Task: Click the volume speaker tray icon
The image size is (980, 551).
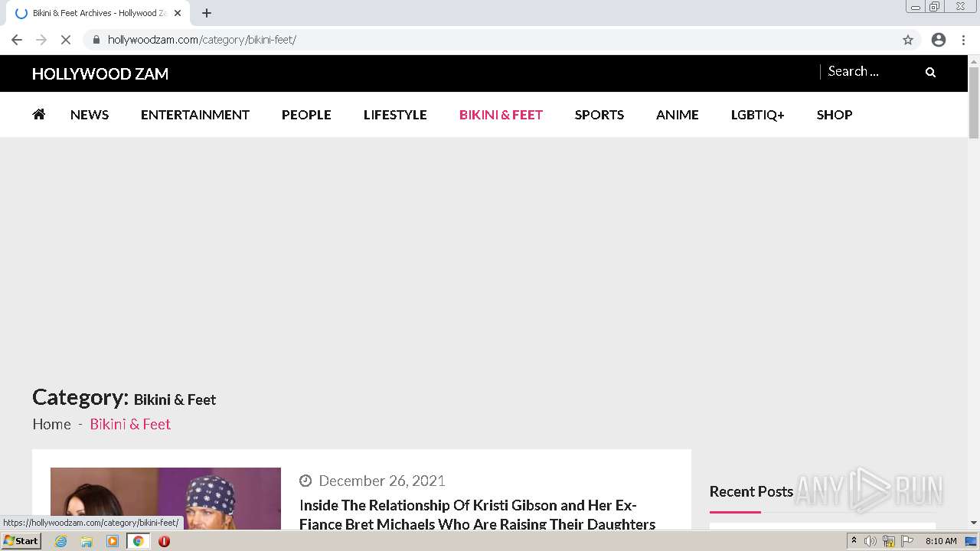Action: point(871,541)
